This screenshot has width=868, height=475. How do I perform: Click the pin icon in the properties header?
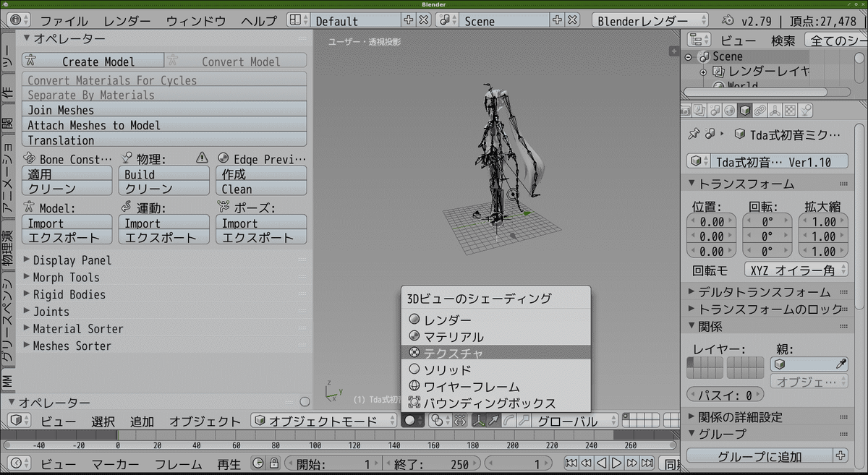pos(694,134)
